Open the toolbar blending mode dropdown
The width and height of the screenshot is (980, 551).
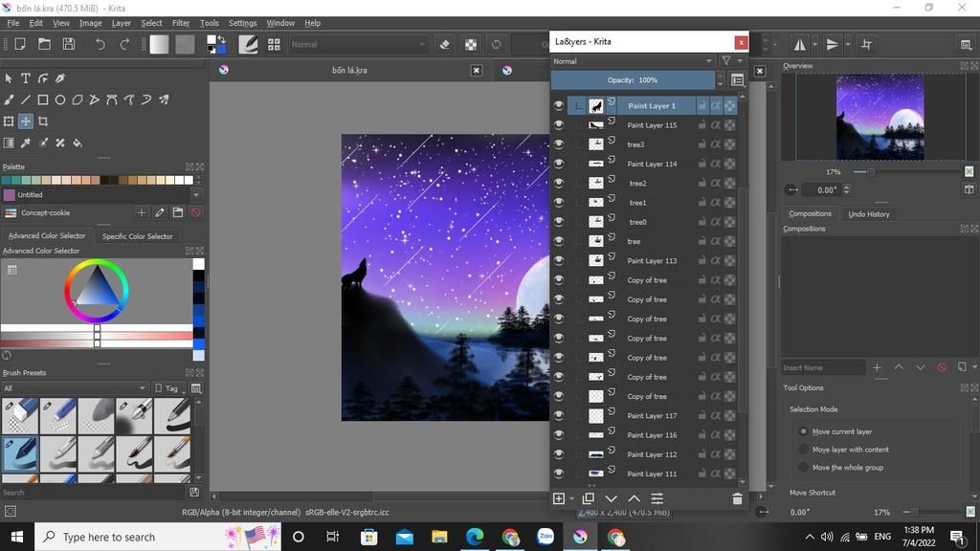358,44
